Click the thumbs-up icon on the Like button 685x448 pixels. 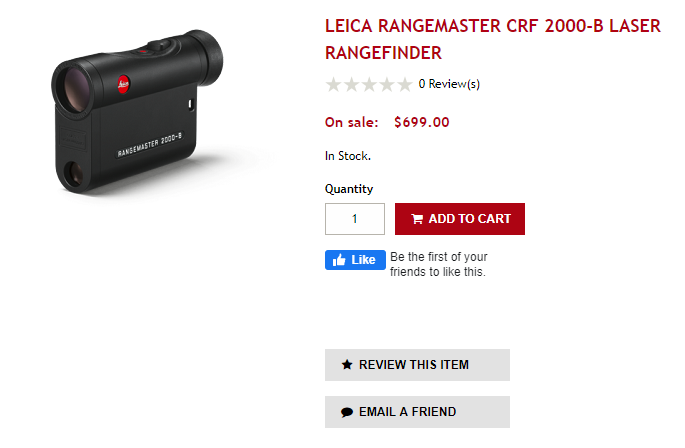tap(339, 260)
